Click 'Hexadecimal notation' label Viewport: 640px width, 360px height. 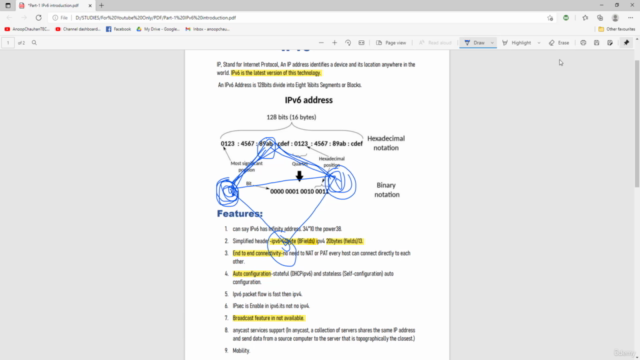tap(386, 143)
